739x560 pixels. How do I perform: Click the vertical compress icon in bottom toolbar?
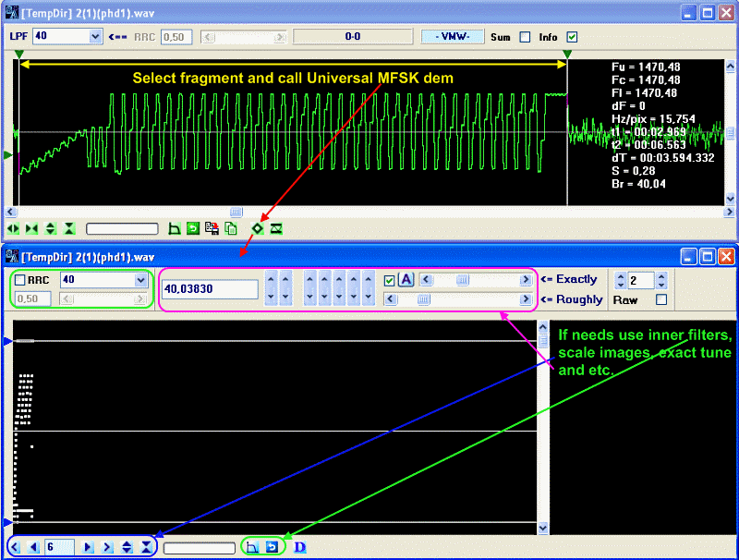tap(146, 547)
